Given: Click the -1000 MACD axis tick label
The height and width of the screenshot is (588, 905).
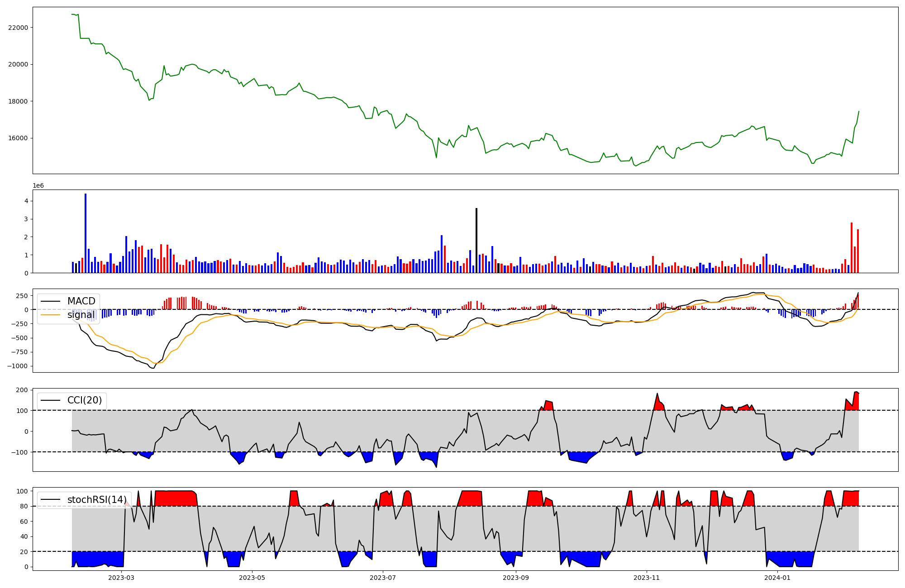Looking at the screenshot, I should point(17,366).
